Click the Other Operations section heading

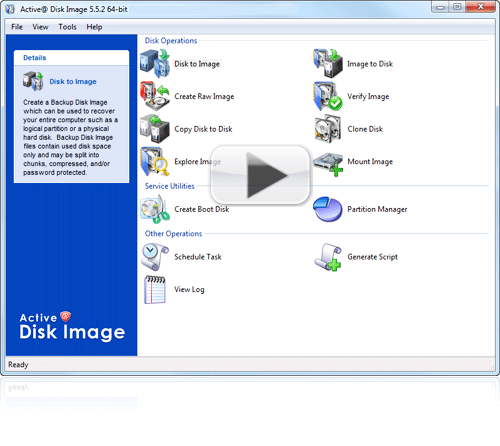click(x=173, y=234)
